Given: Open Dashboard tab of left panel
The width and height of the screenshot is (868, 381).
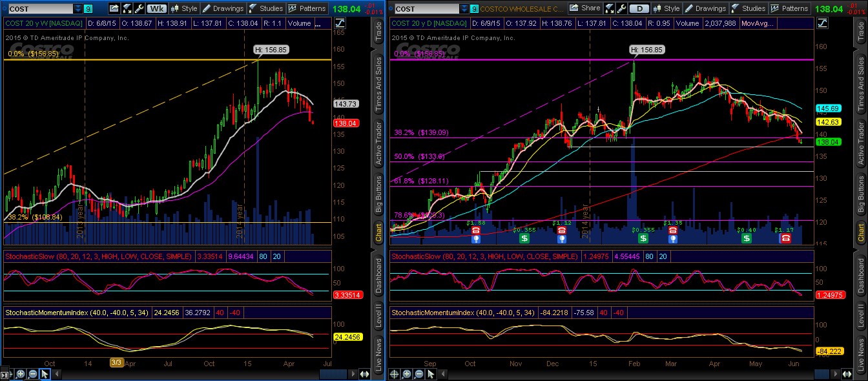Looking at the screenshot, I should tap(378, 276).
